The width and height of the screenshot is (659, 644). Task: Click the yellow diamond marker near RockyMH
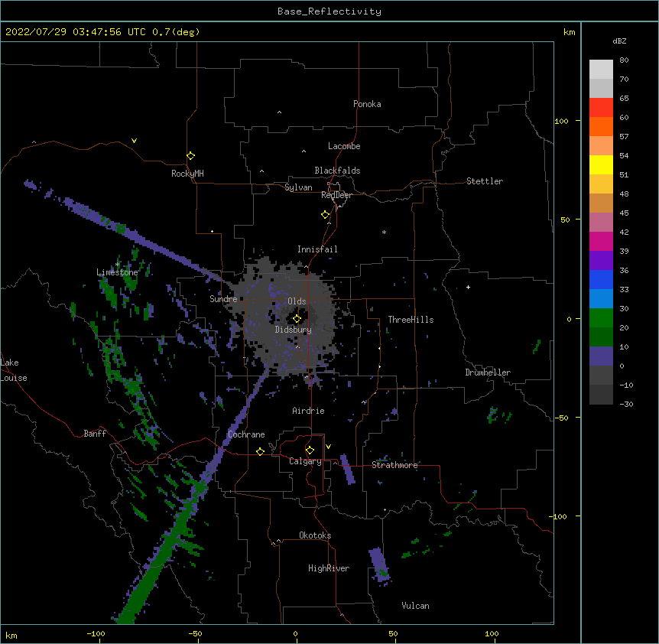(190, 156)
